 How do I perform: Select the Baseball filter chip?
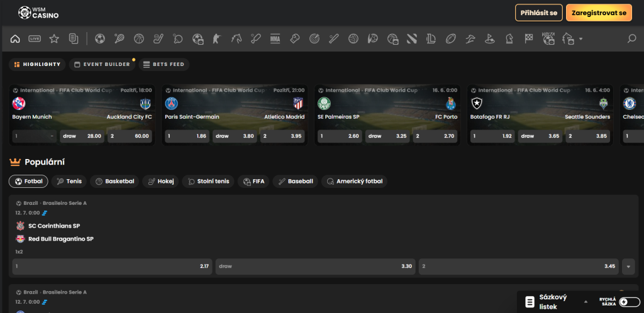[x=296, y=181]
